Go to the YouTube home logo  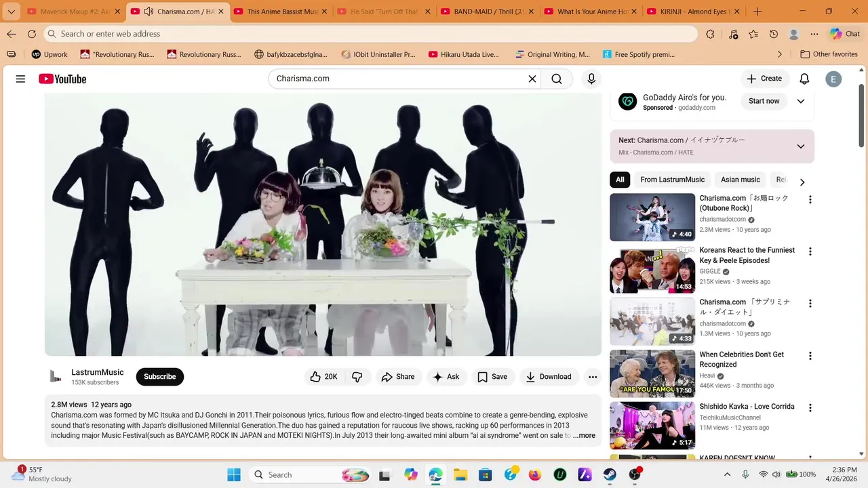[x=62, y=79]
